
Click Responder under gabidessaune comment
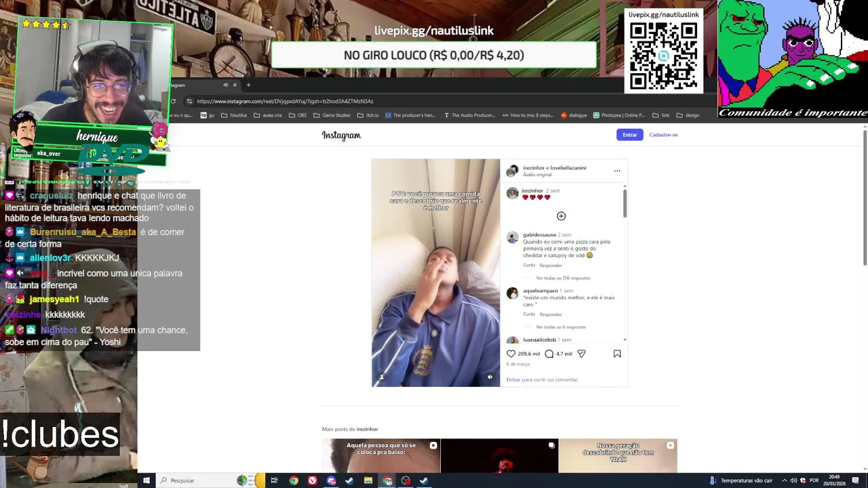pos(551,266)
